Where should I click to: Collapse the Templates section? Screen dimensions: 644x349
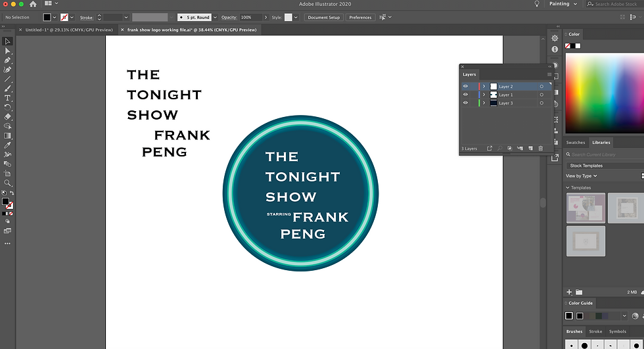coord(568,187)
